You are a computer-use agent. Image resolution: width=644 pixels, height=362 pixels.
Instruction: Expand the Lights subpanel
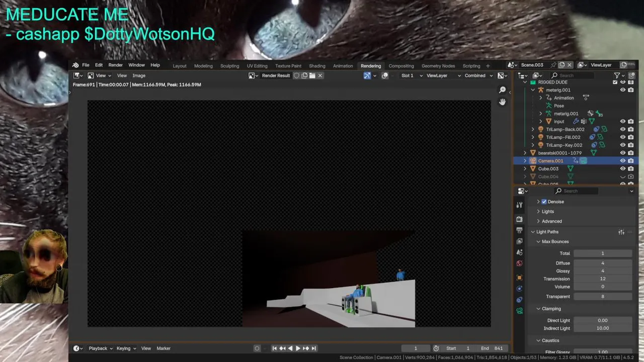(x=548, y=212)
